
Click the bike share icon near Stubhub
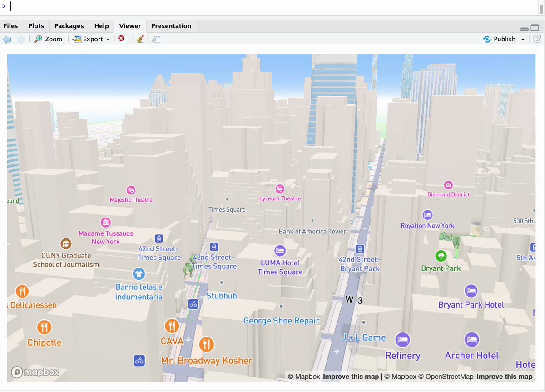193,304
